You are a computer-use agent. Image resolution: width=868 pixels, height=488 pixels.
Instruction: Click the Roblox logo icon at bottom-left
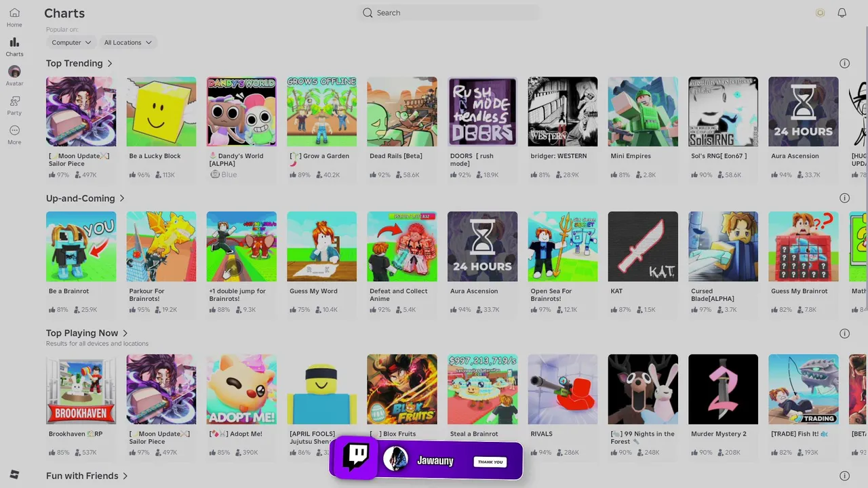pyautogui.click(x=14, y=474)
